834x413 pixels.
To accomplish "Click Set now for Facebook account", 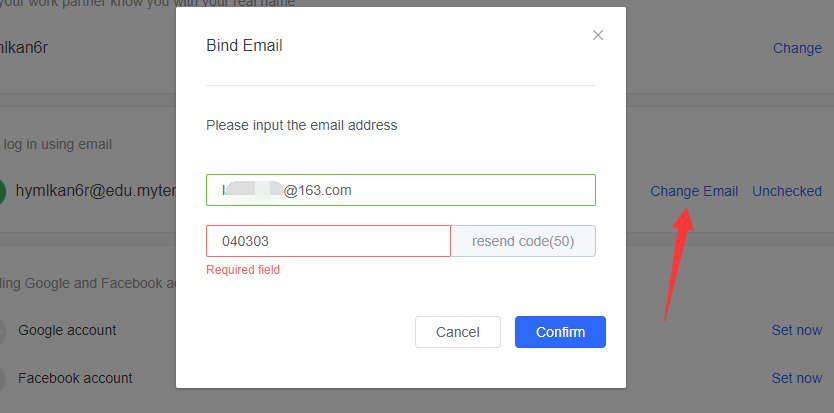I will [x=796, y=378].
